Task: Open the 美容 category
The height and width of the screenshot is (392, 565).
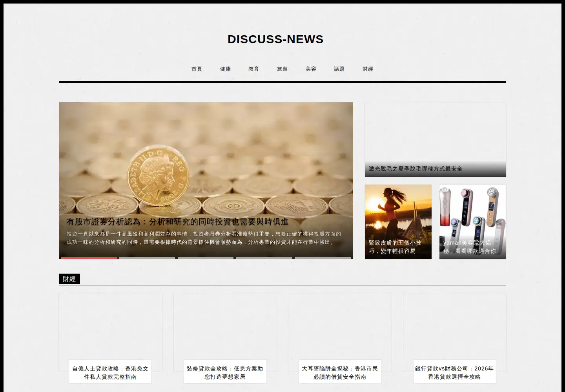Action: pyautogui.click(x=311, y=69)
